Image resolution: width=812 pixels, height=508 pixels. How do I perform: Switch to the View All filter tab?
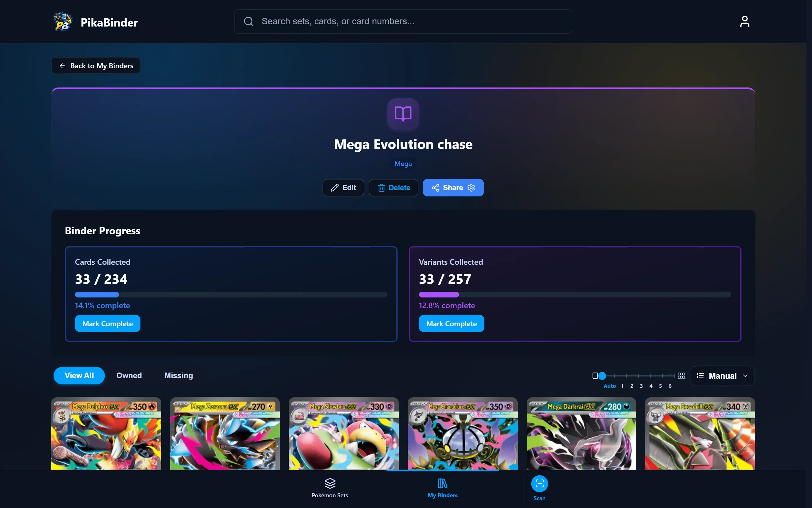[79, 376]
